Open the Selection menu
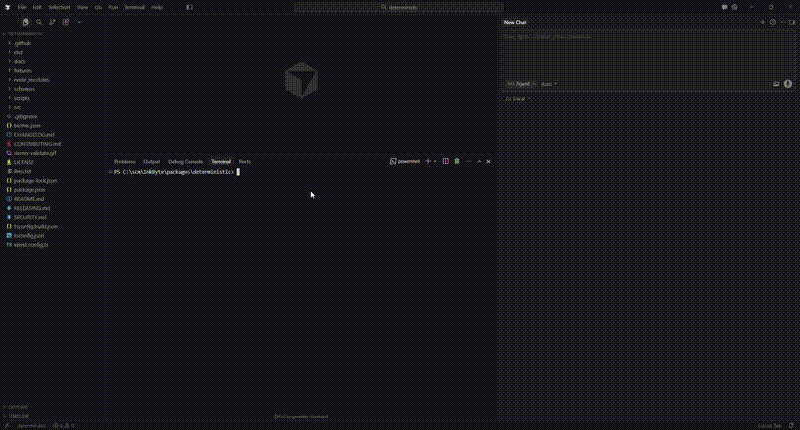This screenshot has width=800, height=430. [x=59, y=7]
